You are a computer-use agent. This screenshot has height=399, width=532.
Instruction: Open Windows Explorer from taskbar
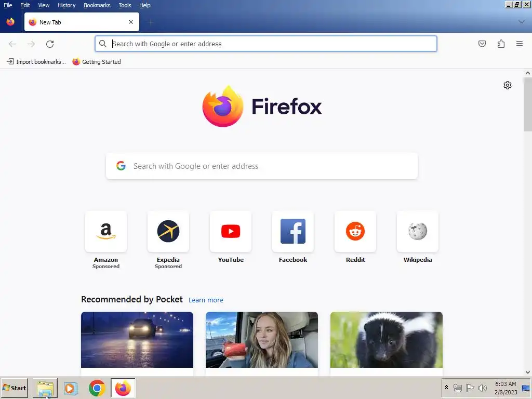(x=45, y=388)
